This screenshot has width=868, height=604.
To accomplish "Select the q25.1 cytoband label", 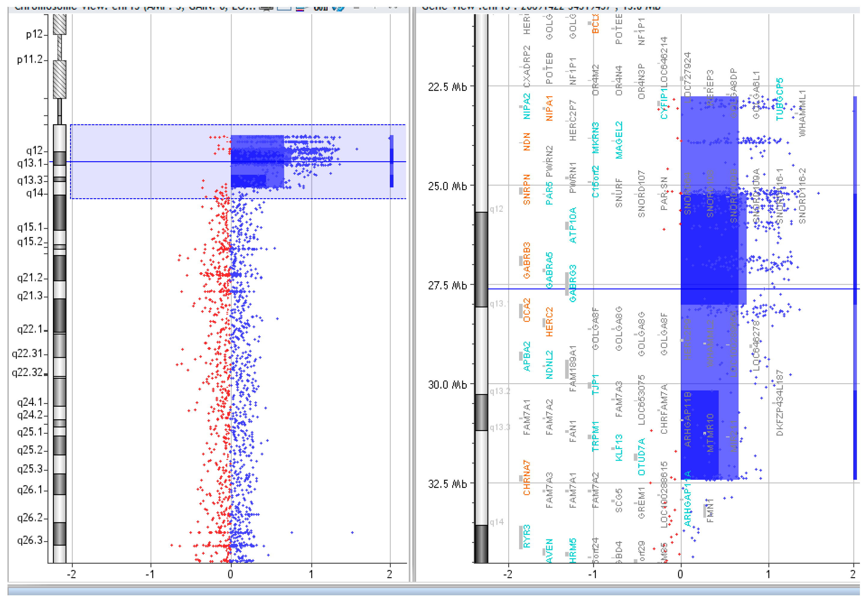I will [30, 432].
